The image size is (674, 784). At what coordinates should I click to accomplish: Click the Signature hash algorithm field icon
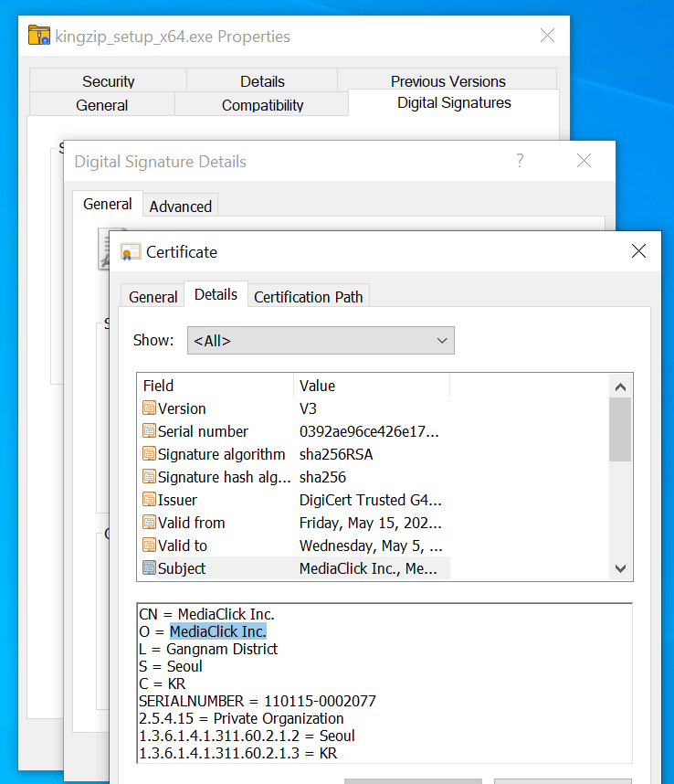pos(149,476)
